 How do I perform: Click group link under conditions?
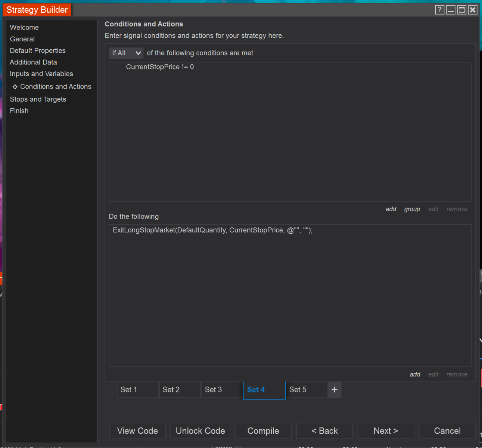pos(412,209)
